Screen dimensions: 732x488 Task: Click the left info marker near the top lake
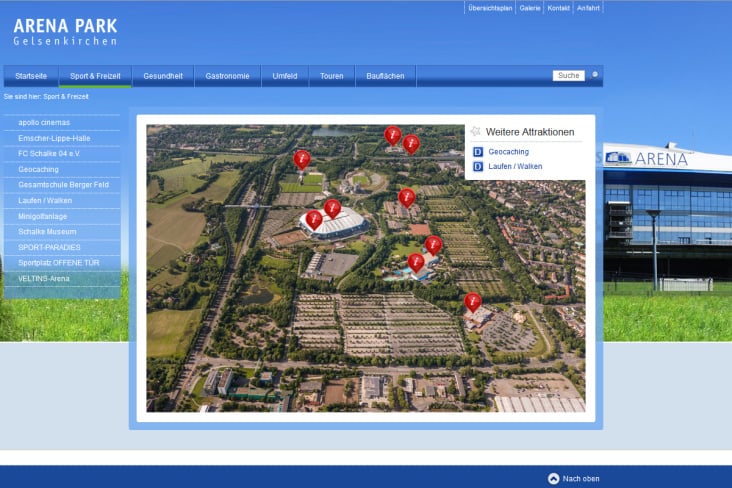[393, 135]
